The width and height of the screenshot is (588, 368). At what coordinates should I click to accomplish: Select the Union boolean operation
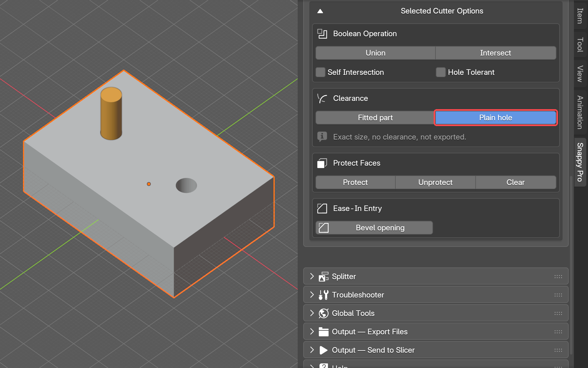pyautogui.click(x=375, y=53)
